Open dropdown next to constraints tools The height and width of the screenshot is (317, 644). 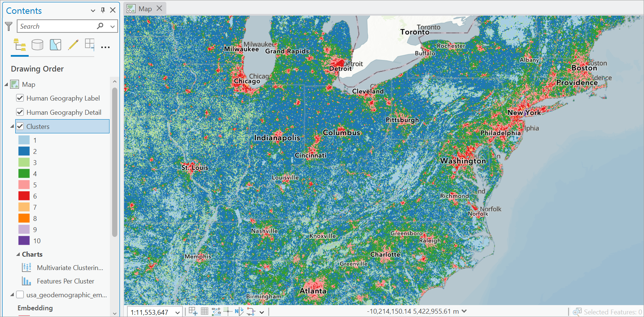click(x=262, y=312)
